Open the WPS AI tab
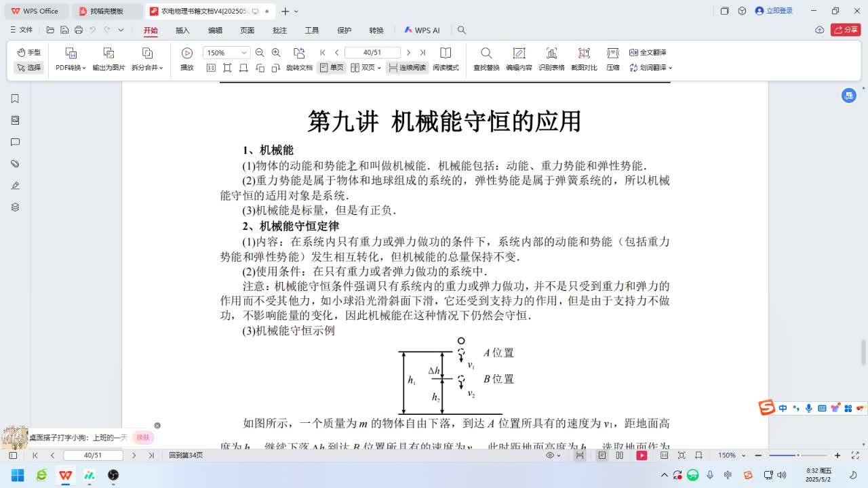 coord(422,30)
